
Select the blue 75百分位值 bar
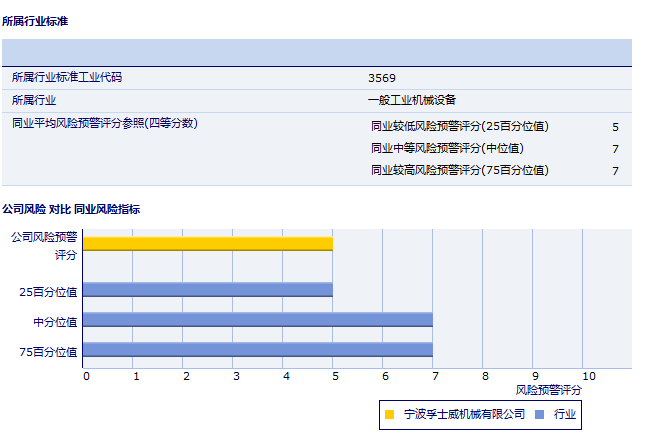(257, 350)
